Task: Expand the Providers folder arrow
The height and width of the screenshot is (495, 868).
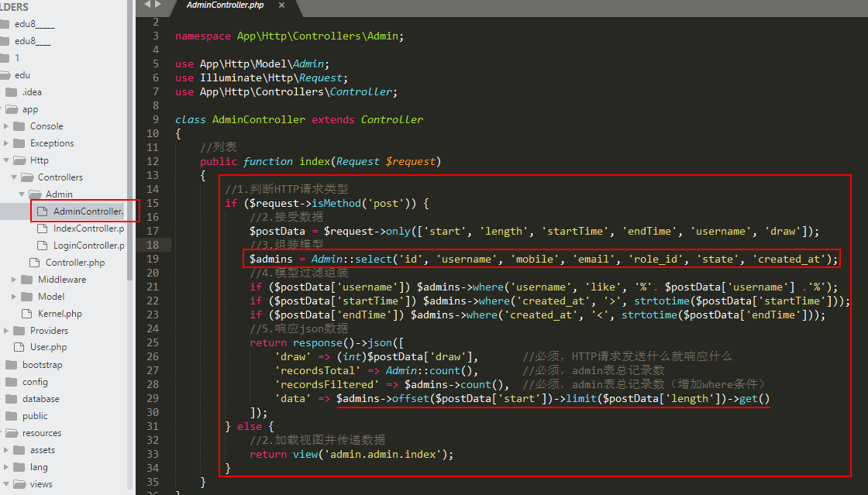Action: click(6, 331)
